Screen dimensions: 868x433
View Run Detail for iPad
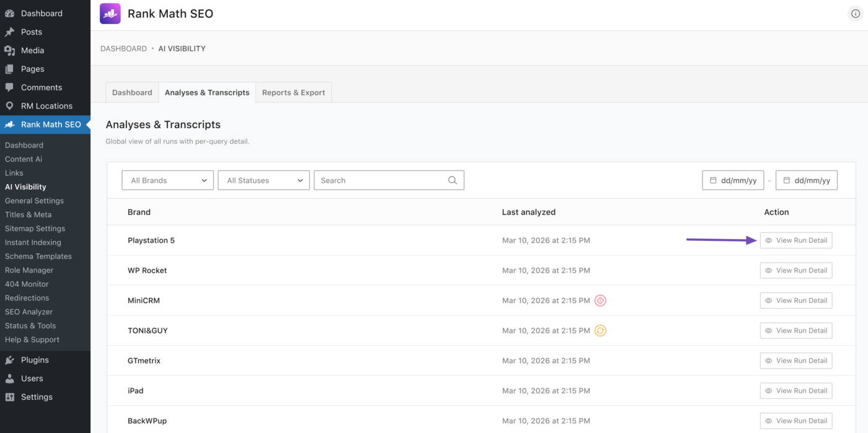[796, 391]
